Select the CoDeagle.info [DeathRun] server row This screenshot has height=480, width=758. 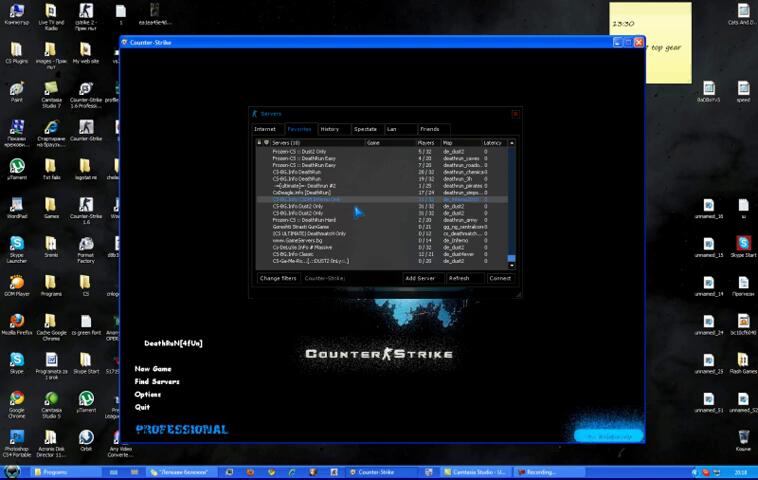click(302, 192)
